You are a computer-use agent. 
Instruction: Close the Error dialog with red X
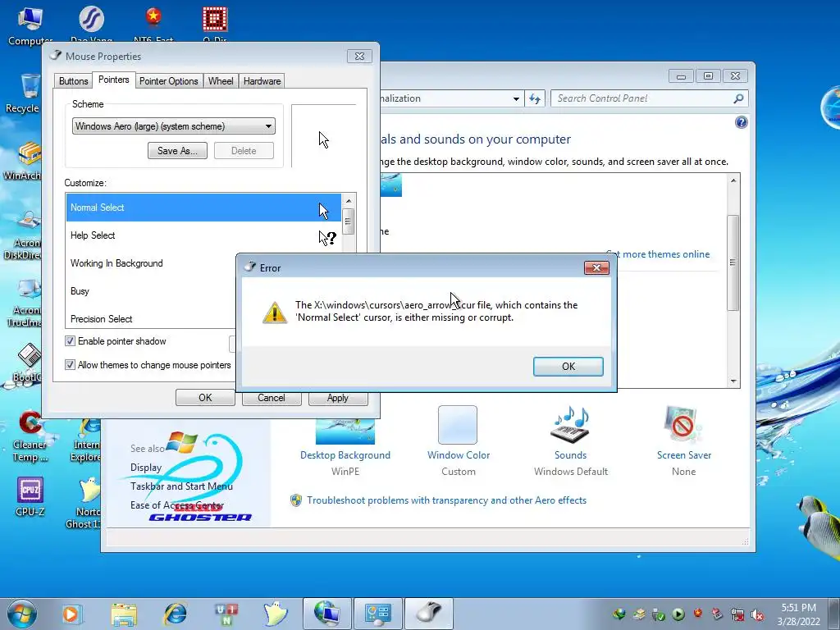tap(596, 268)
